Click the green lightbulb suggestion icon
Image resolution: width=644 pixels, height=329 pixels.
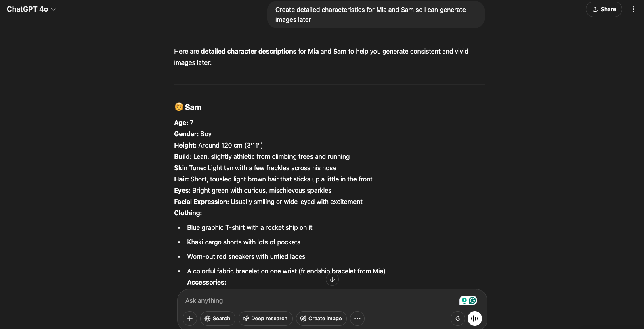(x=464, y=300)
